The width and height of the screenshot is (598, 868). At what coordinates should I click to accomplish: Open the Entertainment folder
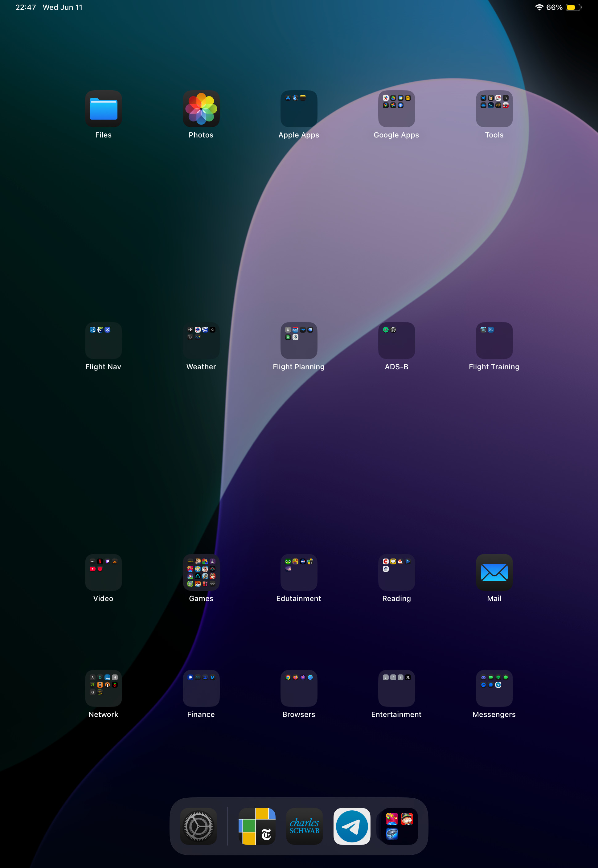click(396, 688)
